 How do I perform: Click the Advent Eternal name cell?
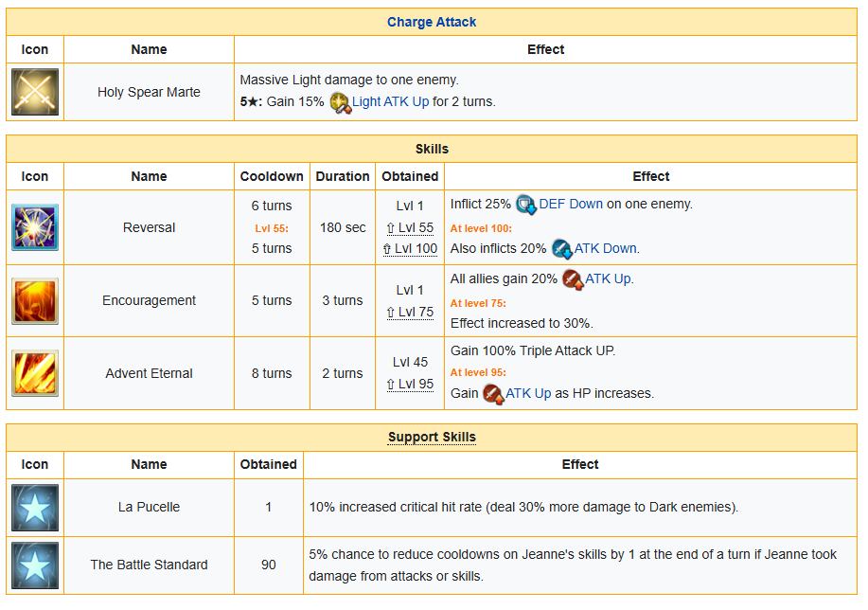149,373
